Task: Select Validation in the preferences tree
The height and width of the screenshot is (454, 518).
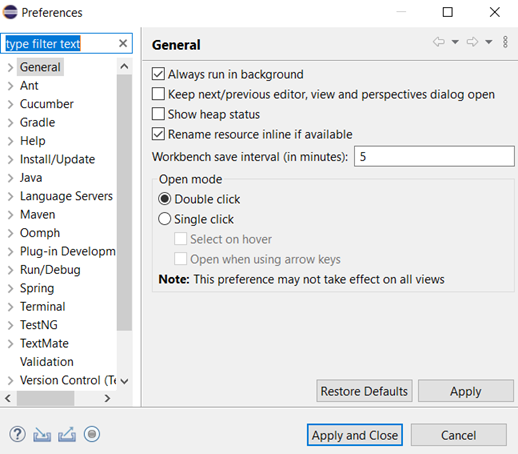Action: coord(47,362)
